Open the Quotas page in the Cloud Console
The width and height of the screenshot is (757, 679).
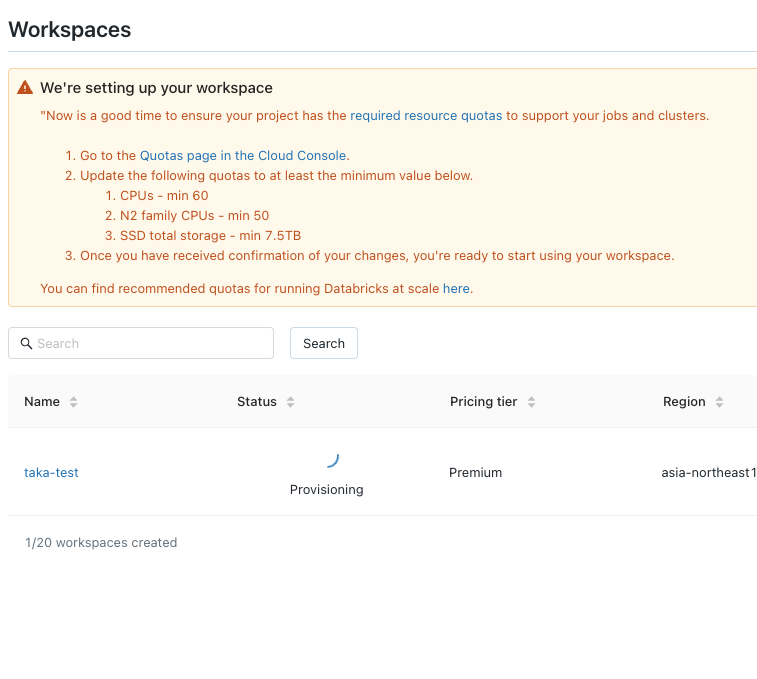coord(243,155)
